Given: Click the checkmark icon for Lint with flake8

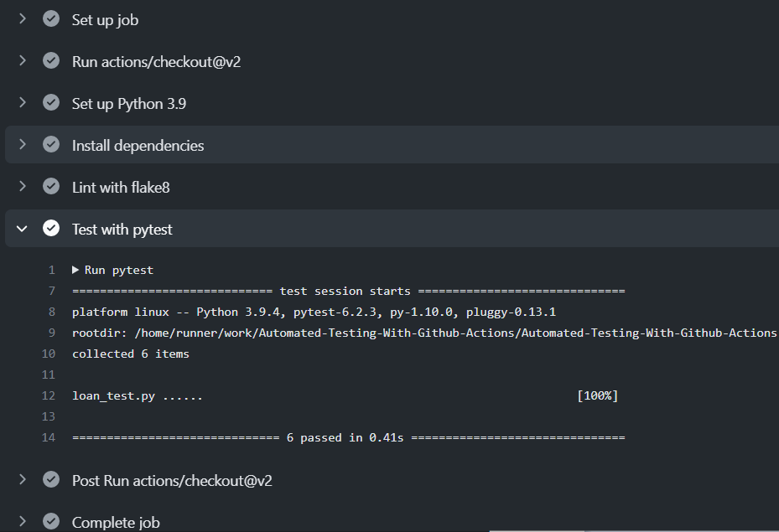Looking at the screenshot, I should (x=51, y=187).
